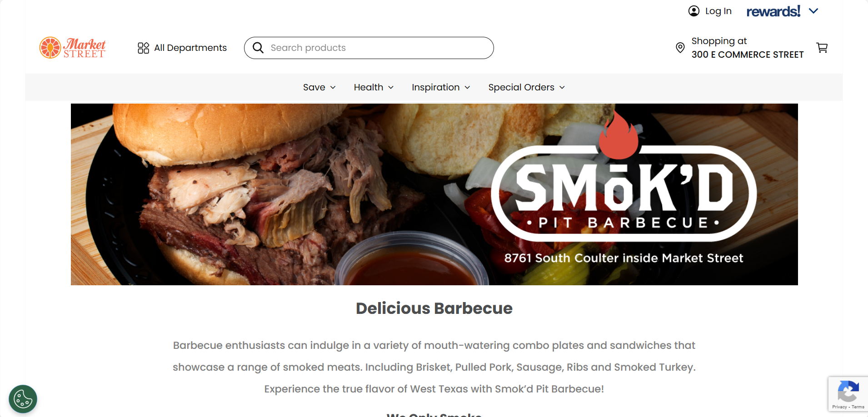Click the store location pin icon

click(x=680, y=48)
